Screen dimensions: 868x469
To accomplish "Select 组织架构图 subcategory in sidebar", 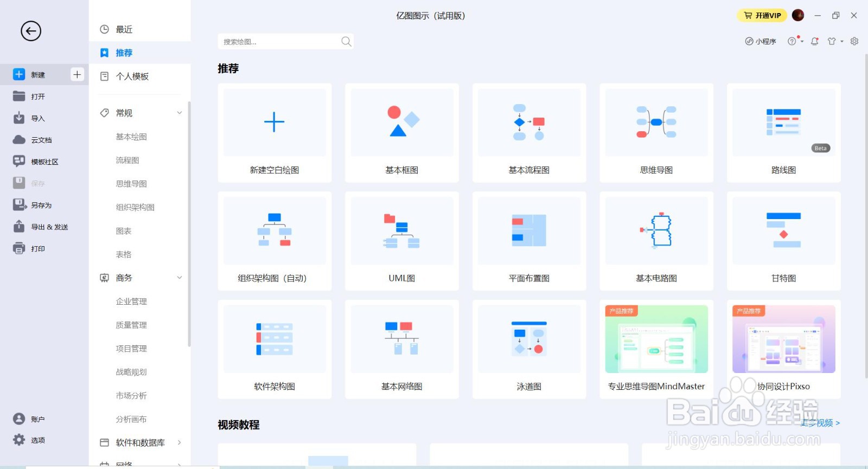I will (x=135, y=207).
